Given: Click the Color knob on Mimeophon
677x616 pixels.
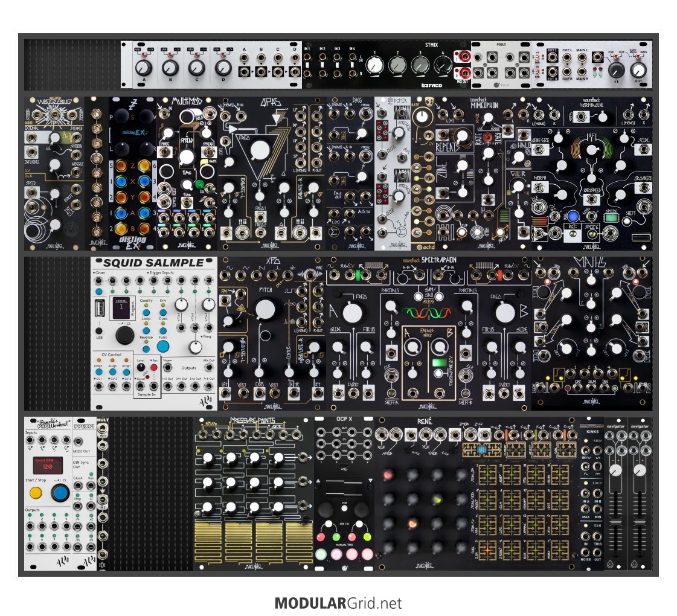Looking at the screenshot, I should click(x=517, y=187).
